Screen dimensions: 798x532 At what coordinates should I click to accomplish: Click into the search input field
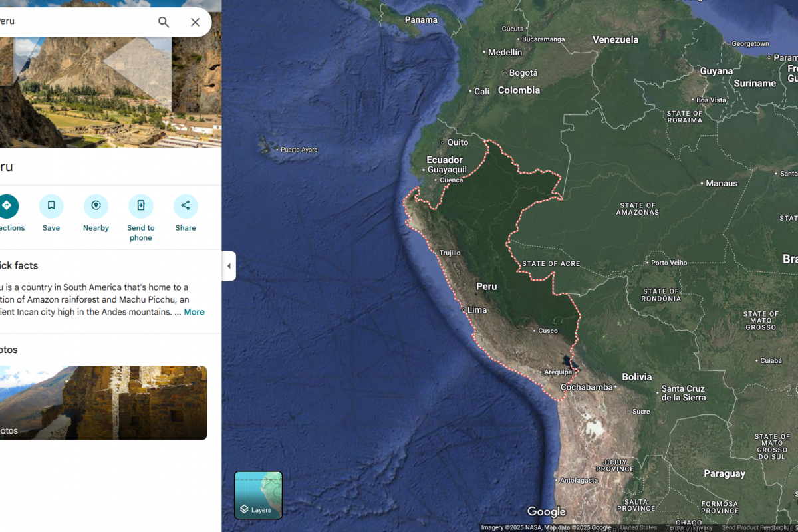[73, 22]
